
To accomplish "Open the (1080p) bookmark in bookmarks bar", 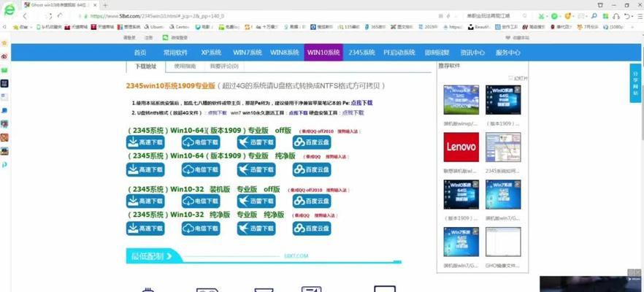I will (x=613, y=27).
